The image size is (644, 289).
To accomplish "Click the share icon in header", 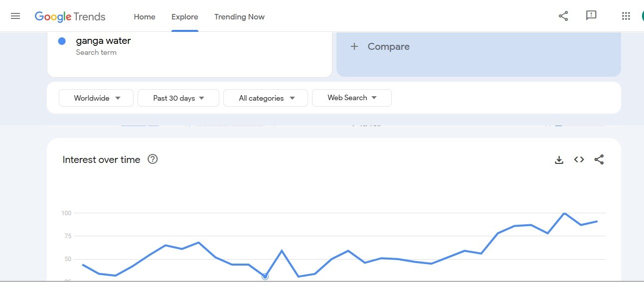I will pos(563,16).
